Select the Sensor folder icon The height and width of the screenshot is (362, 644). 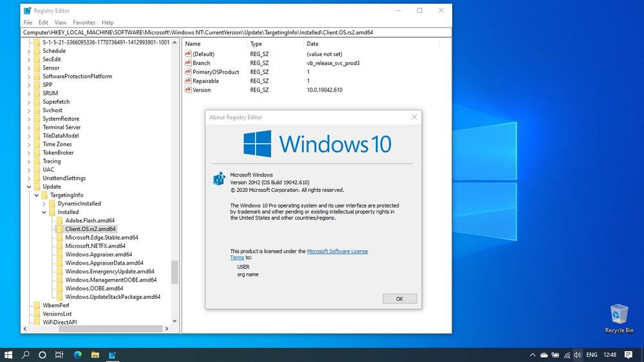[37, 68]
